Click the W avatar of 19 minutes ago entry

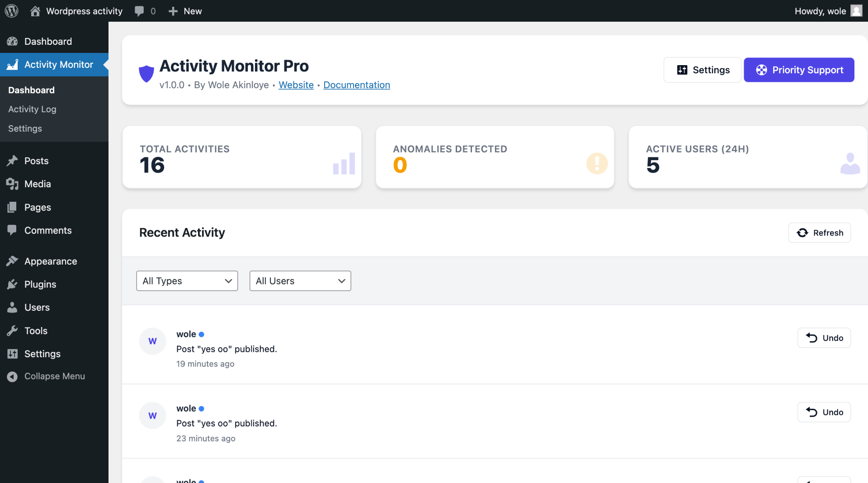pyautogui.click(x=152, y=341)
